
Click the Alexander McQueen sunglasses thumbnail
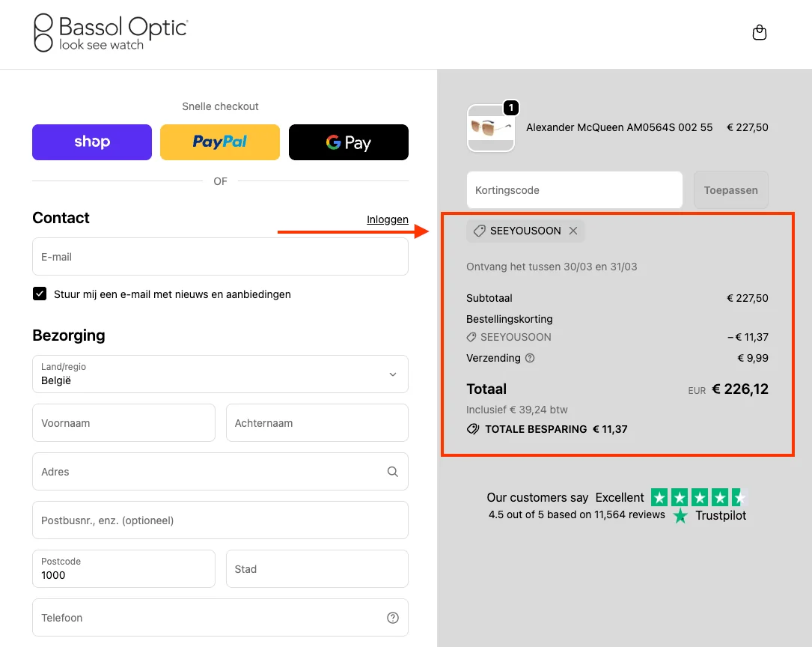(x=491, y=128)
